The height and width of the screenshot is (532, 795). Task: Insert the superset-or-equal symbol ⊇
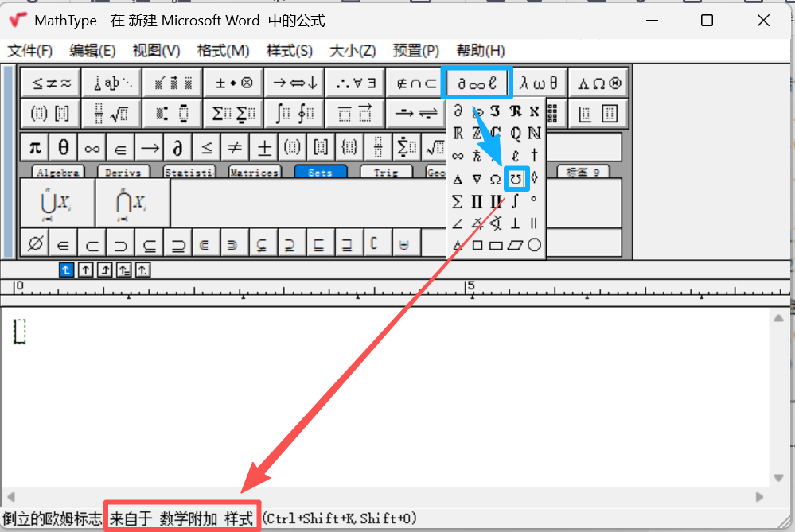point(177,244)
